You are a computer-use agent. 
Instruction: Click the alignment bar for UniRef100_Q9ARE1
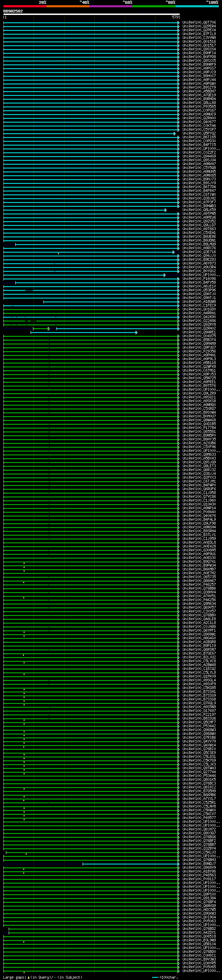pos(84,332)
